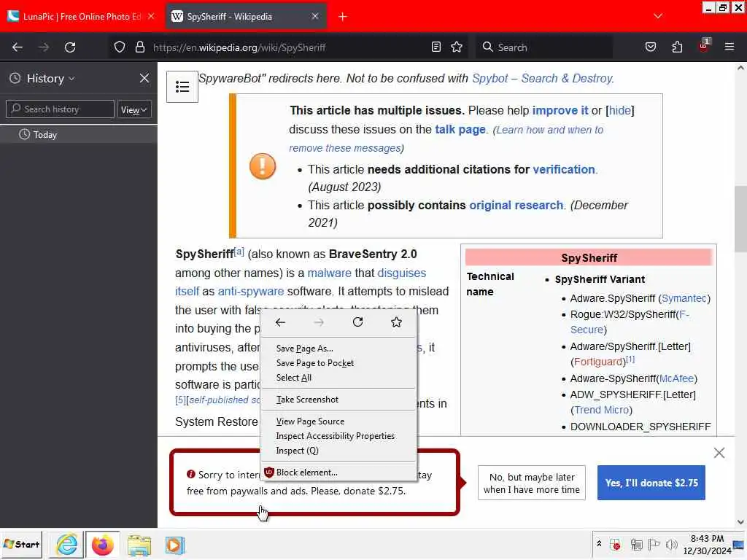Open the View sorting dropdown

[134, 109]
